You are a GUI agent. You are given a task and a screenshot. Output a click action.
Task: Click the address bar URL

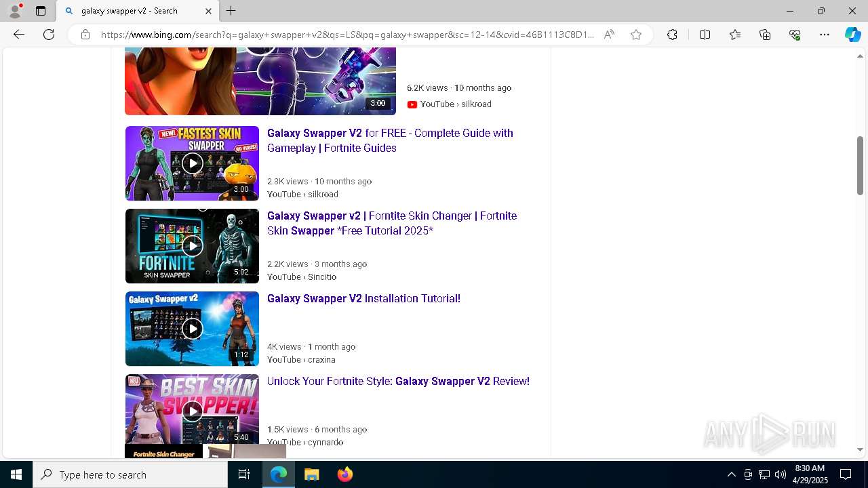[347, 35]
